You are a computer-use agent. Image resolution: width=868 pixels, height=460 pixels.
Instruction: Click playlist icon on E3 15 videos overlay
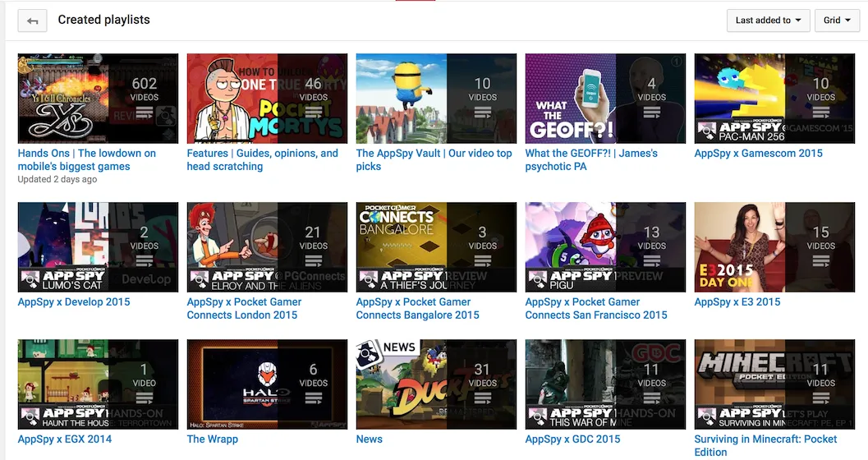click(821, 261)
